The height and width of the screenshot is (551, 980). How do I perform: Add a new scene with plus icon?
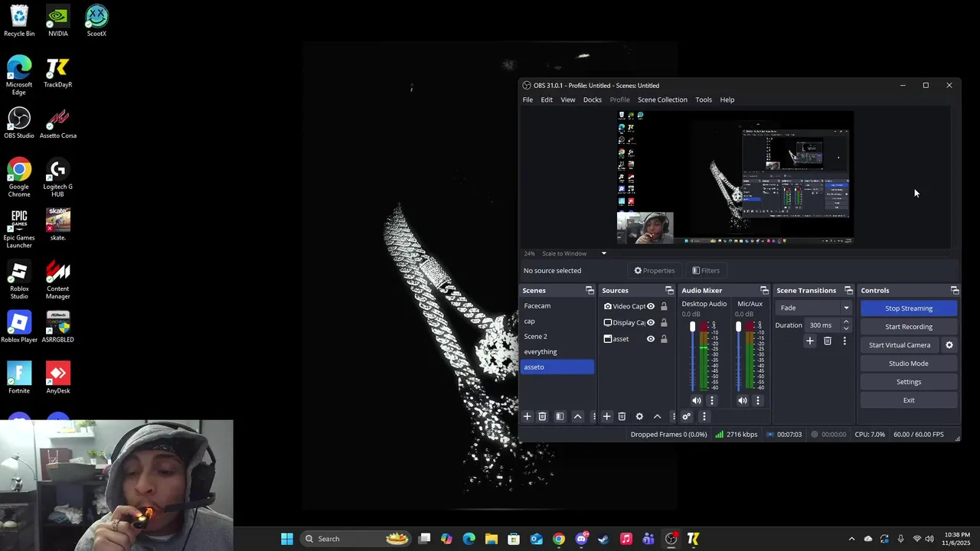click(x=527, y=416)
